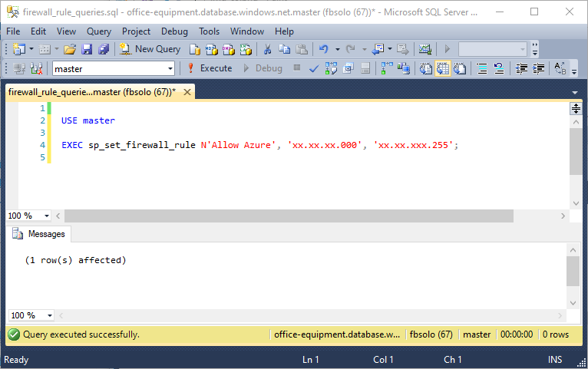This screenshot has width=588, height=369.
Task: Click the Debug button
Action: [x=263, y=68]
